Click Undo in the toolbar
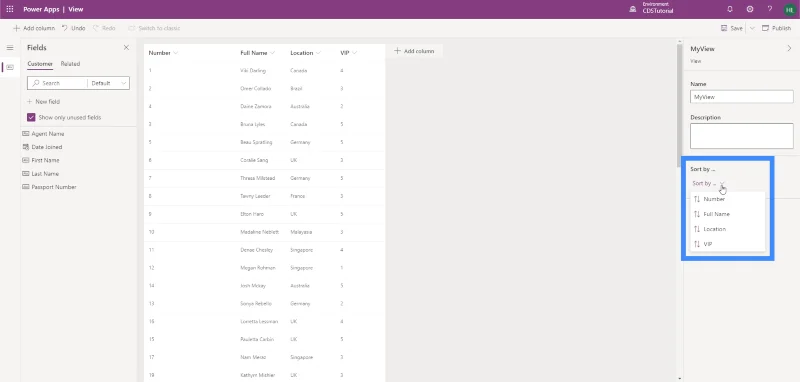Image resolution: width=800 pixels, height=382 pixels. [73, 28]
